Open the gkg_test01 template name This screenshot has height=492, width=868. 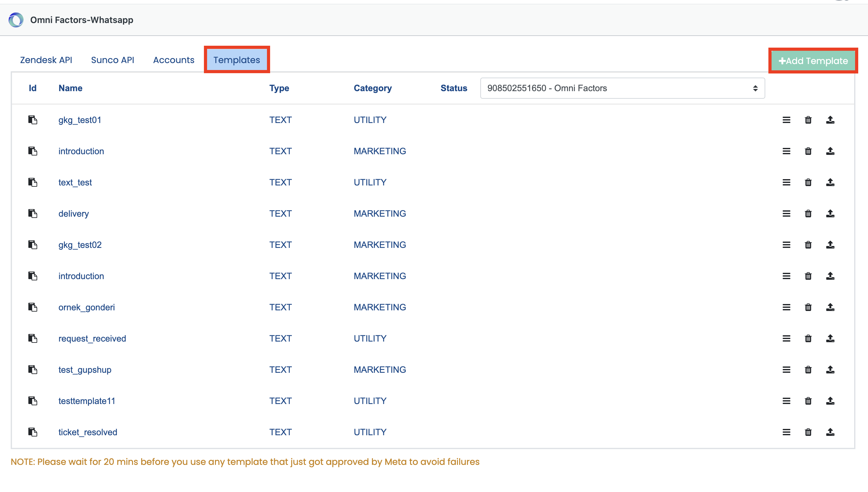tap(80, 120)
